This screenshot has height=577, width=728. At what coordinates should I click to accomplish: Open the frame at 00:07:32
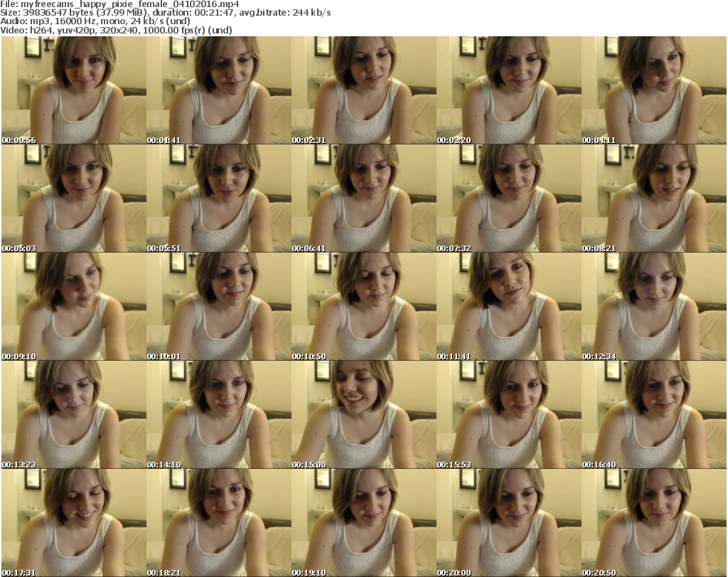509,198
